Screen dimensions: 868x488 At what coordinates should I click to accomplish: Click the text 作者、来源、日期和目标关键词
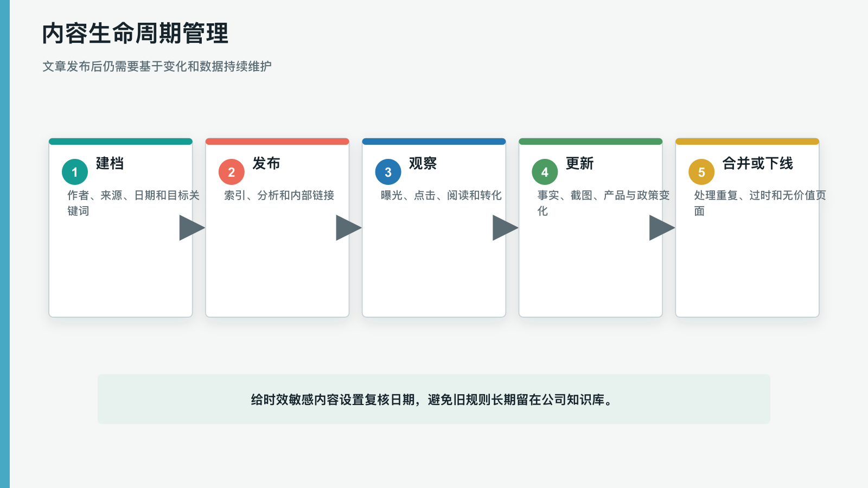[133, 203]
